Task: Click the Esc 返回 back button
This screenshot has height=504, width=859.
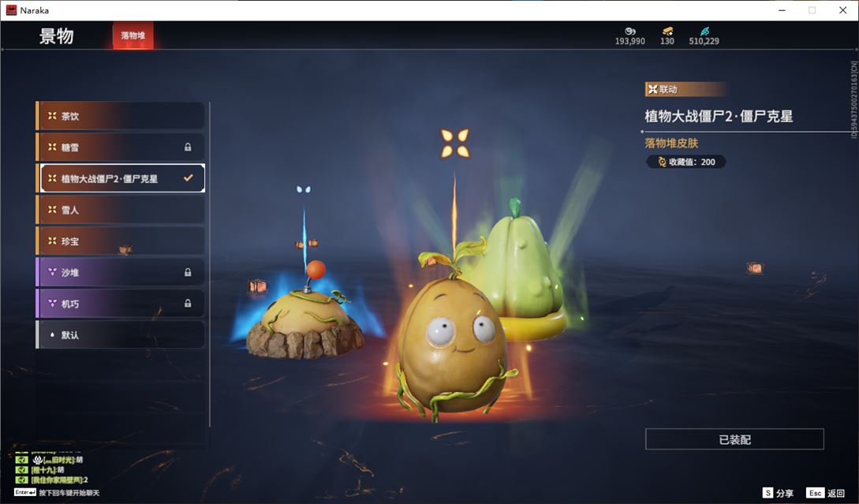Action: coord(826,493)
